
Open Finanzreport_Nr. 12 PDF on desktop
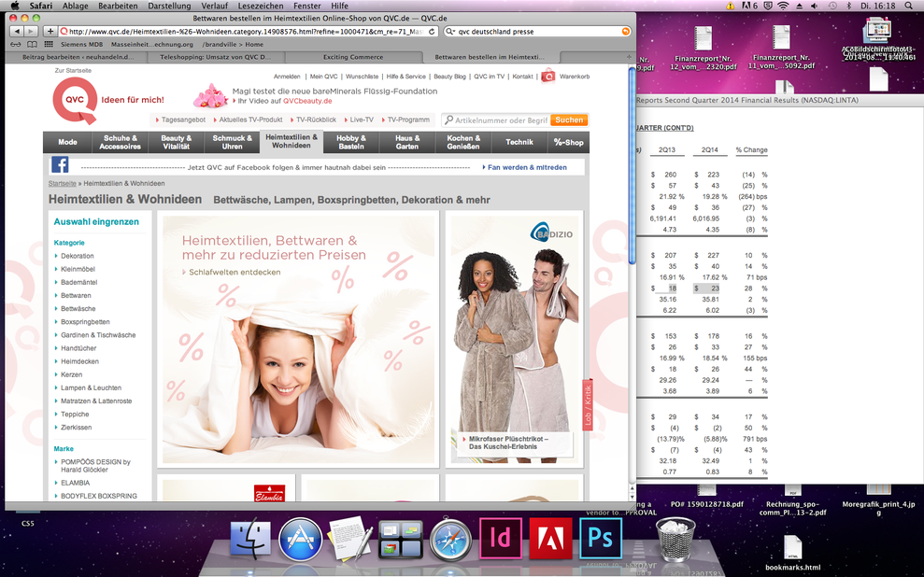[x=703, y=49]
